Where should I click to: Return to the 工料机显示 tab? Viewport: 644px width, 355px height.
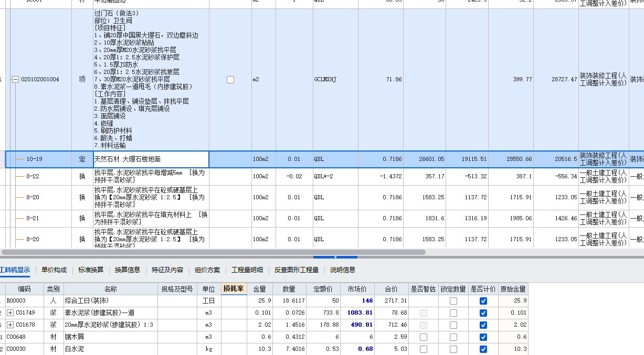pos(15,269)
